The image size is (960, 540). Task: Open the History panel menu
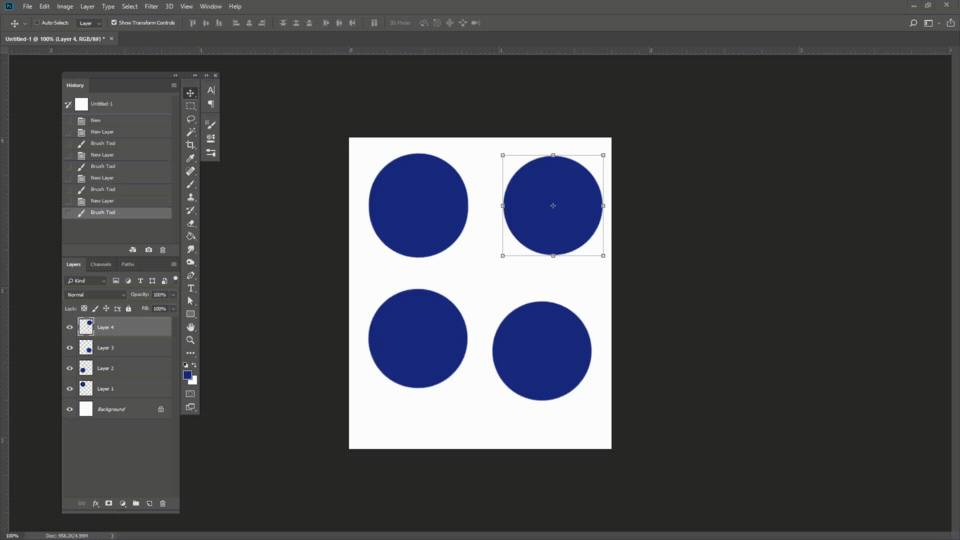pyautogui.click(x=174, y=85)
